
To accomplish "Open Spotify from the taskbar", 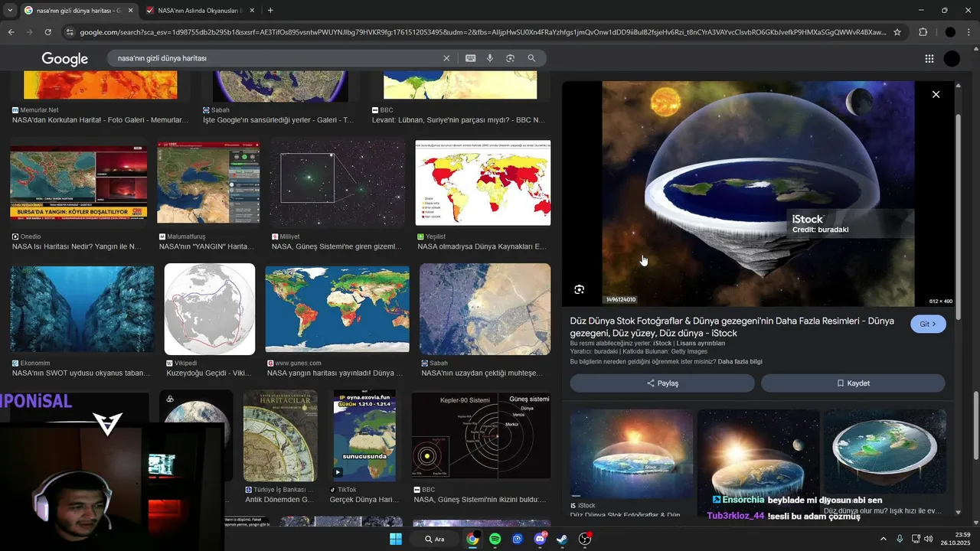I will pos(495,539).
